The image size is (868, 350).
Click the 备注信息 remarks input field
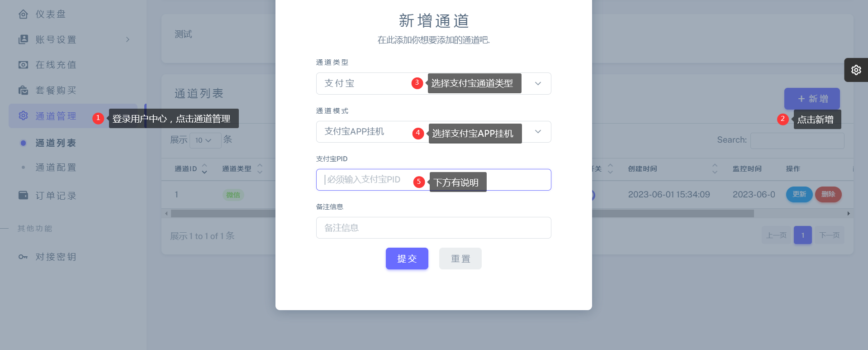(x=433, y=228)
